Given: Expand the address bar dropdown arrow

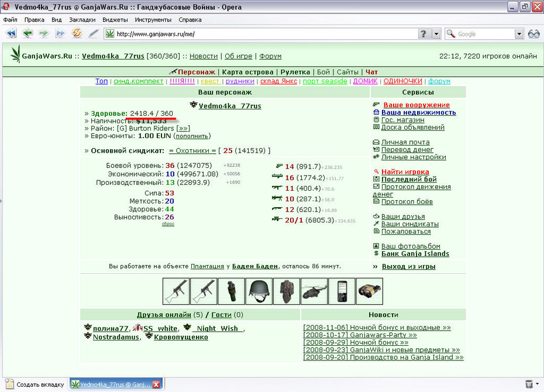Looking at the screenshot, I should (436, 34).
